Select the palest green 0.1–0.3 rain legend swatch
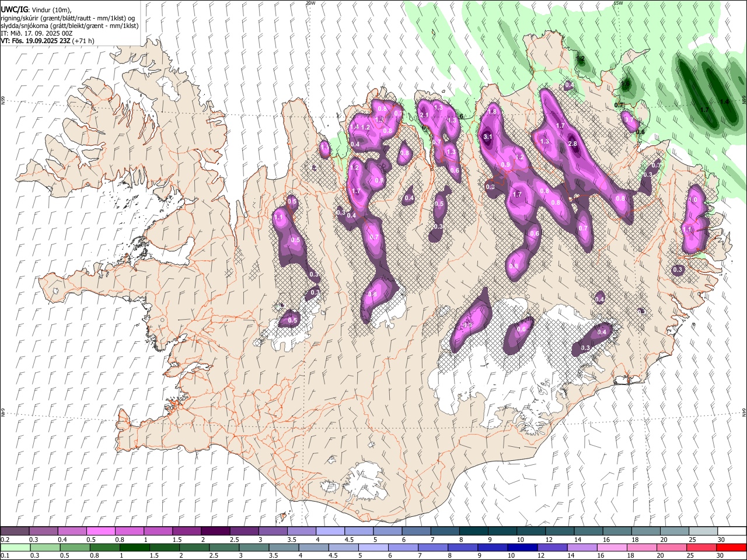The width and height of the screenshot is (747, 560). click(x=15, y=547)
